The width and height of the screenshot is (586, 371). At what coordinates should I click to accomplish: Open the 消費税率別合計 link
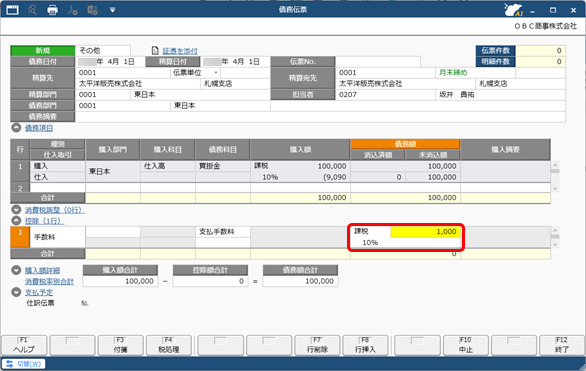(49, 281)
